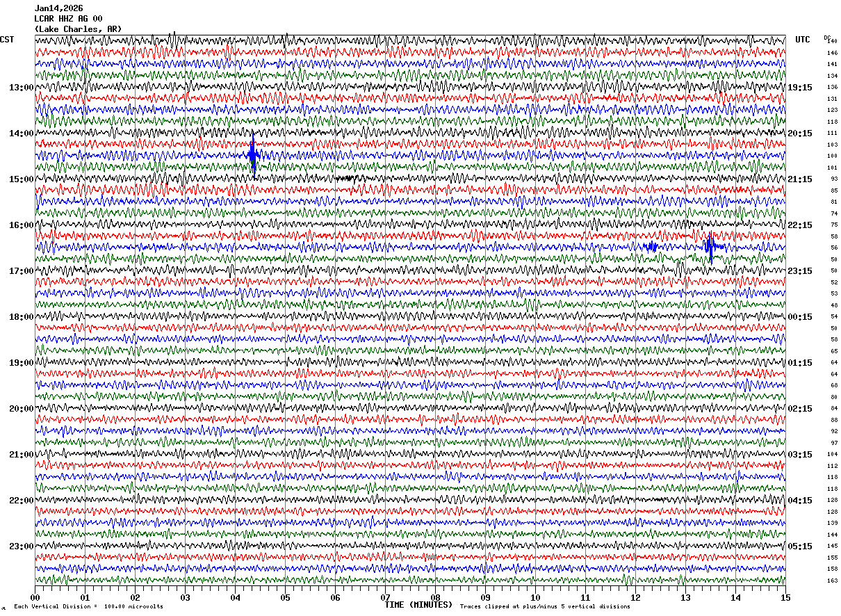Select the 23:00 CST row label
Viewport: 841px width, 616px height.
(x=22, y=546)
